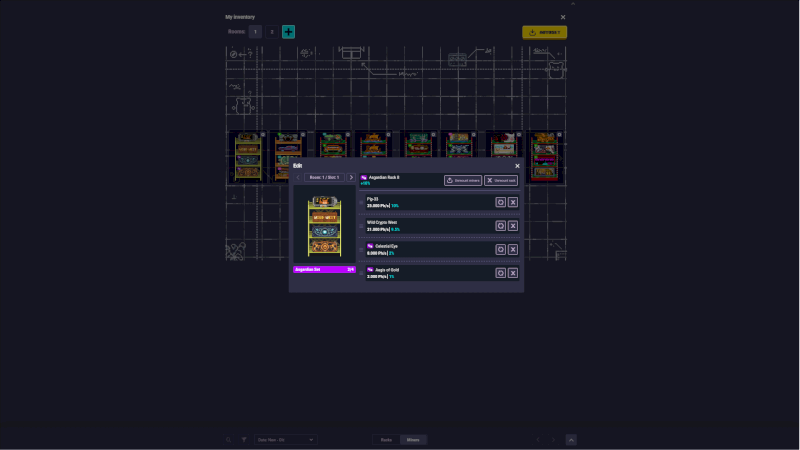800x450 pixels.
Task: Remove the Wild Crypto West miner
Action: tap(513, 226)
